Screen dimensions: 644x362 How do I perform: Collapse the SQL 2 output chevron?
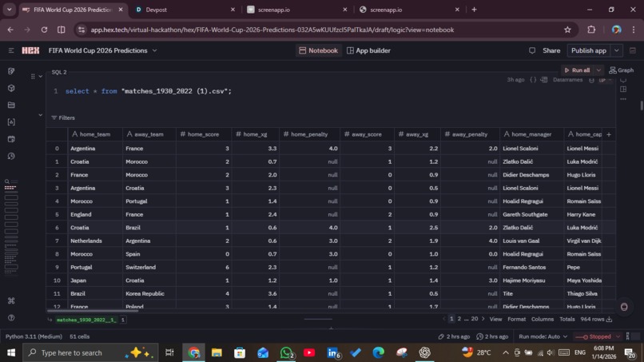[x=40, y=115]
